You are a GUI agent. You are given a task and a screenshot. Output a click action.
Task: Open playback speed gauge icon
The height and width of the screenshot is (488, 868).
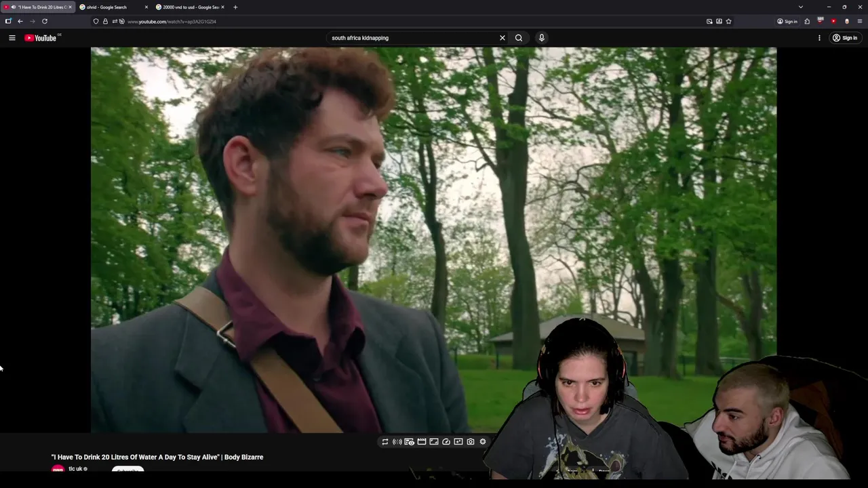446,442
